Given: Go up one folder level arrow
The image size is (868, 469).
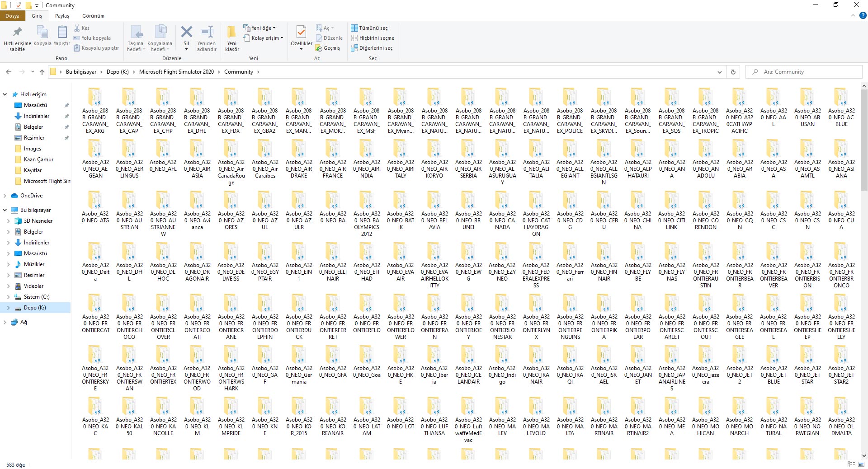Looking at the screenshot, I should 42,72.
